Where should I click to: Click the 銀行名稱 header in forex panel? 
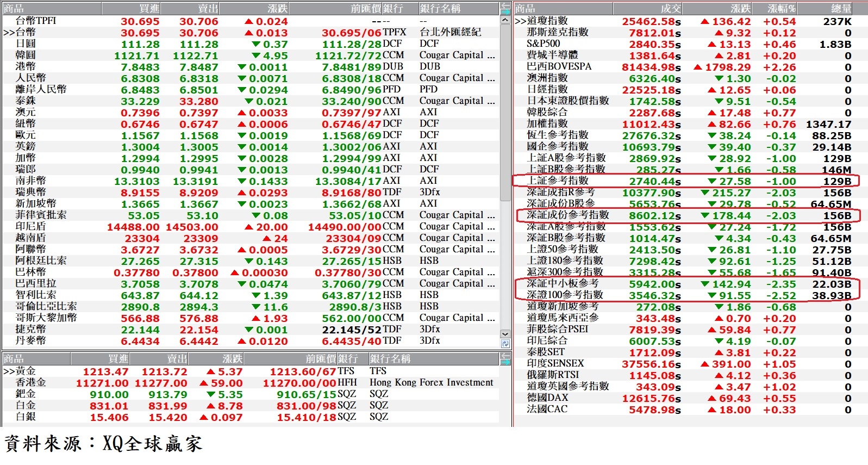pos(458,9)
